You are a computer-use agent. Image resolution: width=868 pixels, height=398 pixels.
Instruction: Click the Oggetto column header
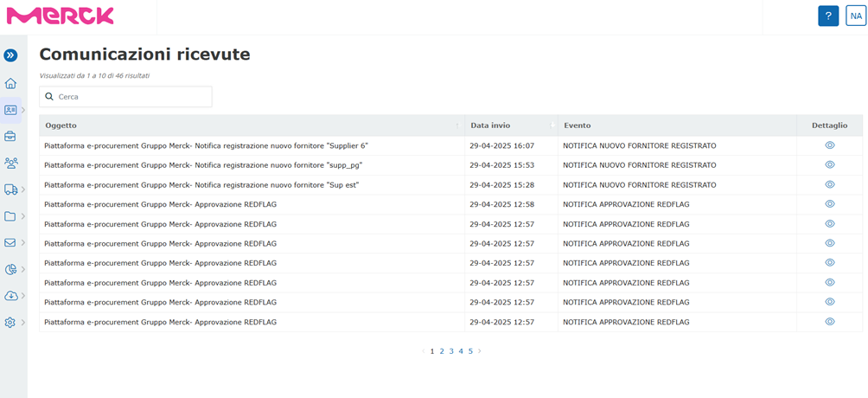252,125
